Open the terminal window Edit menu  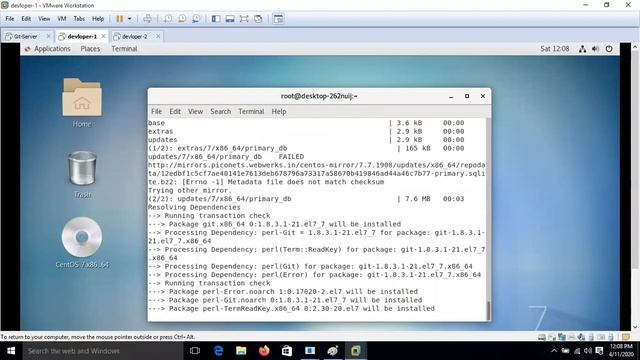(x=175, y=111)
